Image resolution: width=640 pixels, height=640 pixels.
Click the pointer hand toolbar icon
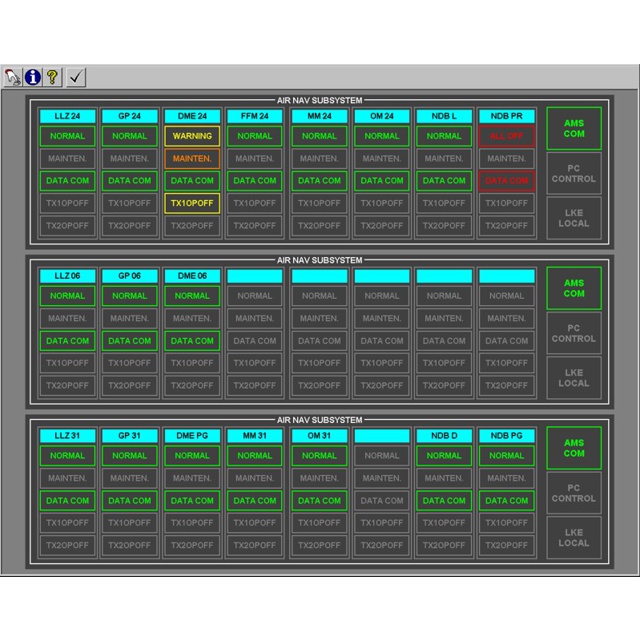[13, 77]
